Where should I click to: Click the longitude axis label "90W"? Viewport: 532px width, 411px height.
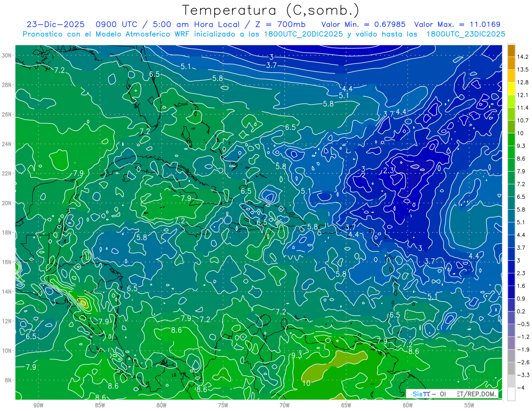[x=38, y=405]
